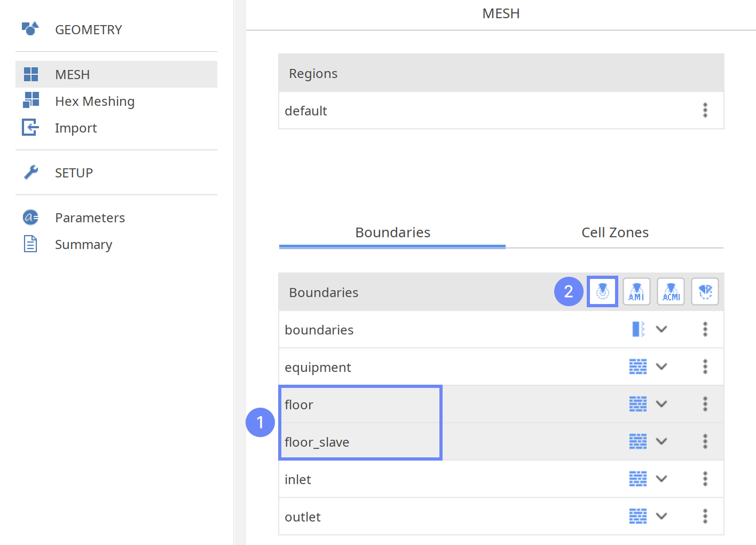Open the type dropdown for equipment

(661, 367)
